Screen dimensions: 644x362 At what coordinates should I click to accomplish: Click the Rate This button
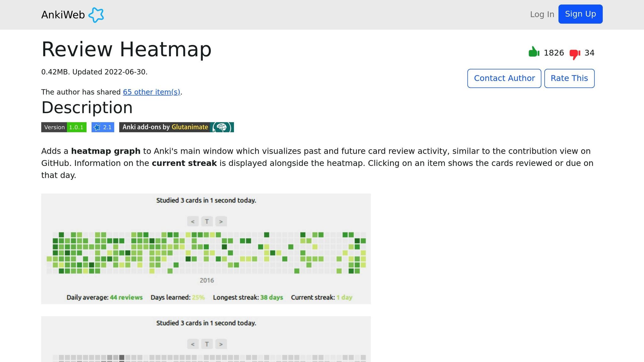click(569, 78)
